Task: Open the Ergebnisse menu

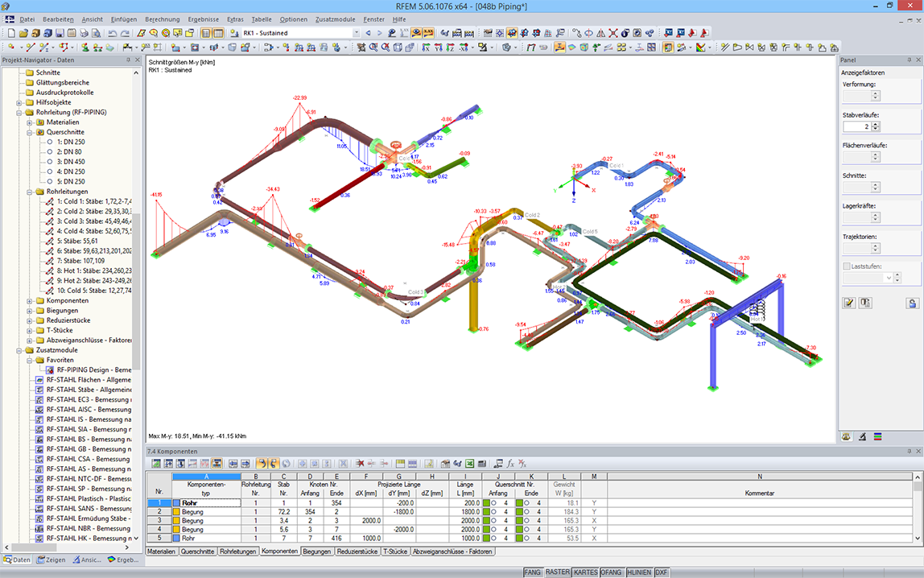Action: coord(204,19)
